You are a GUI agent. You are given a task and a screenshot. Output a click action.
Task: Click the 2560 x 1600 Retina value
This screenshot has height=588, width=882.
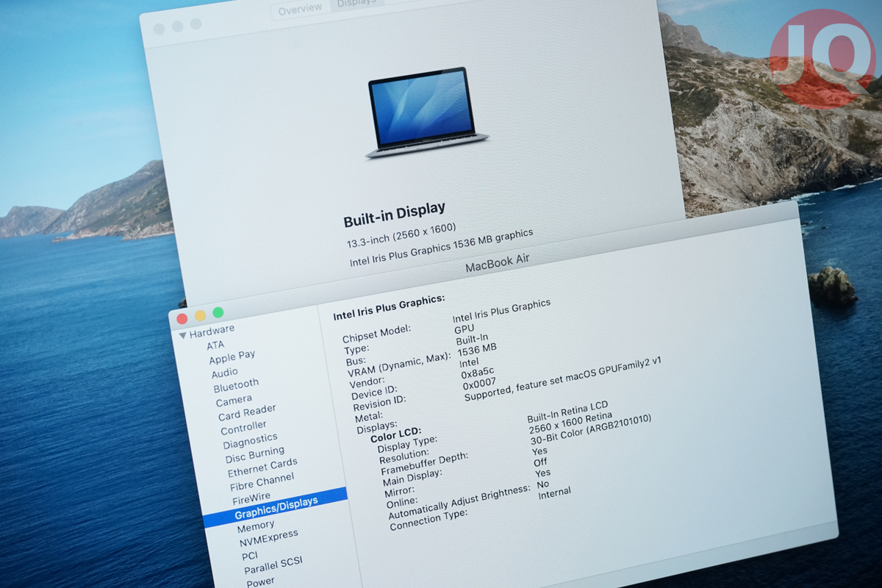click(x=570, y=424)
